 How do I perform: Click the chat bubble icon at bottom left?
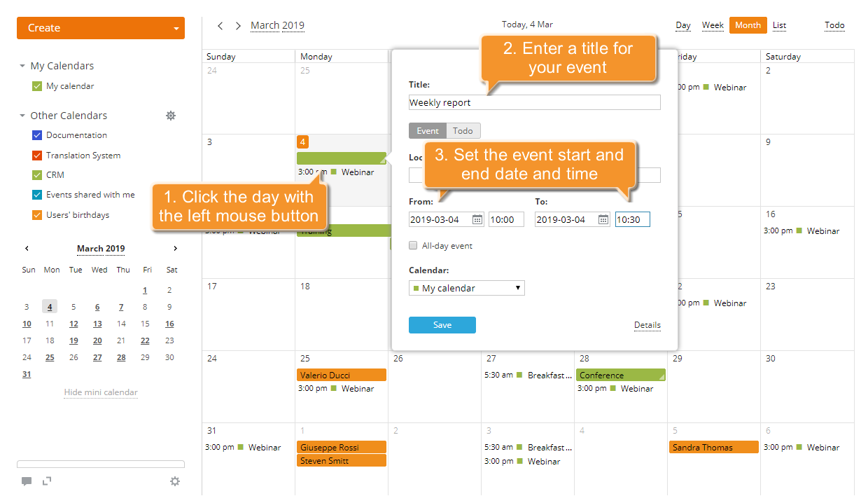point(27,481)
